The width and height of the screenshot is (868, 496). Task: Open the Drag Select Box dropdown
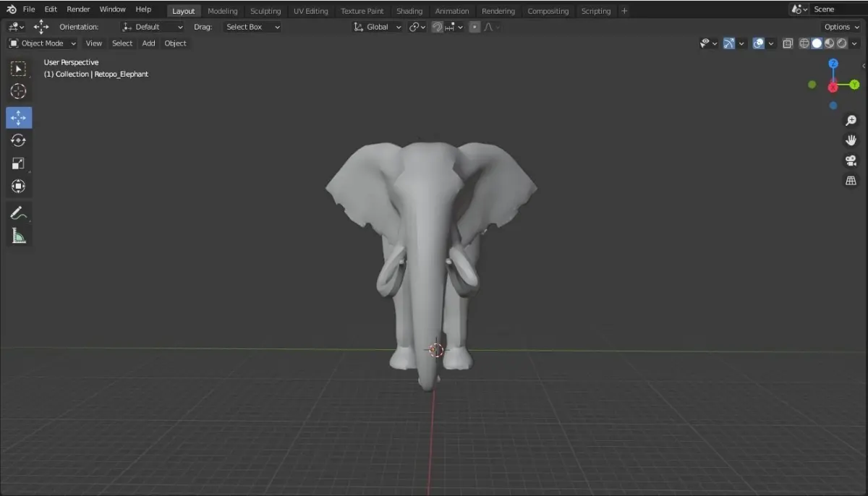[x=252, y=27]
